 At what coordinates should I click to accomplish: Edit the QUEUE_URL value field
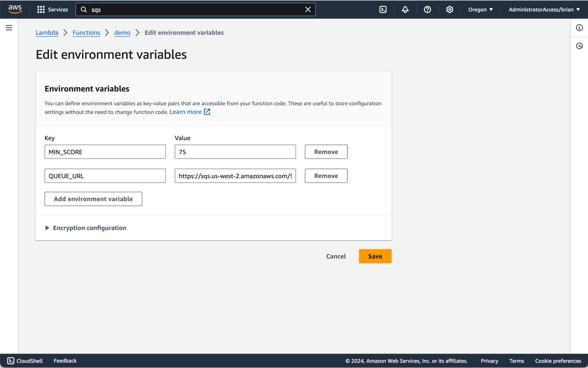(235, 176)
